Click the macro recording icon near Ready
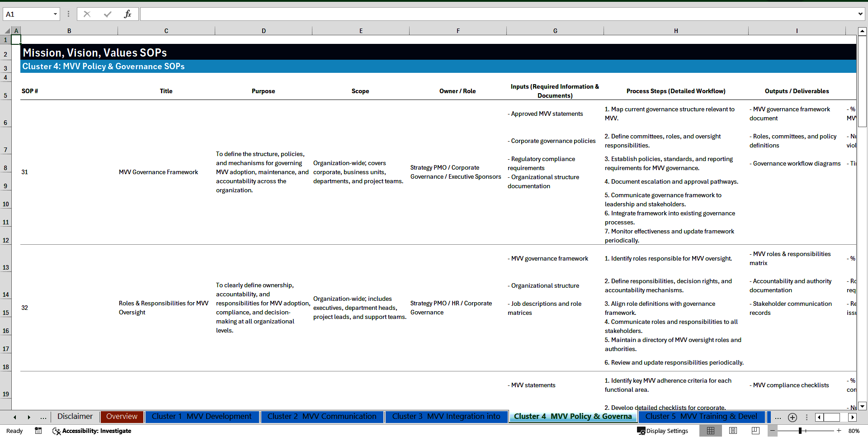The image size is (868, 437). (x=38, y=431)
